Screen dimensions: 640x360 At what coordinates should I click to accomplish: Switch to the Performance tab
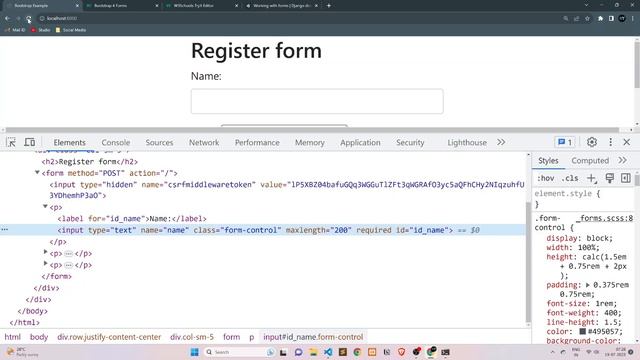tap(257, 142)
